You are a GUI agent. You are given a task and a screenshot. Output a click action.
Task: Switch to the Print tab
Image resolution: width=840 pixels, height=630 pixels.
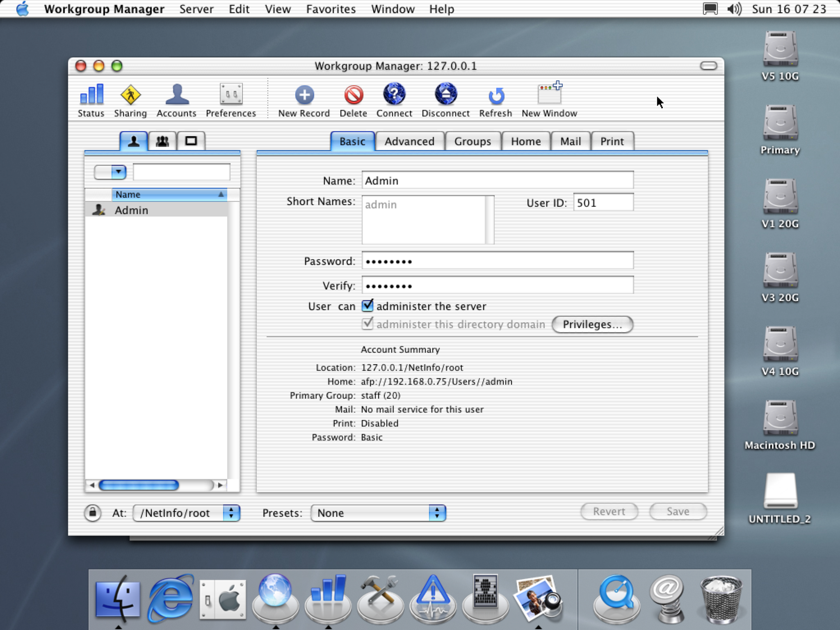tap(612, 142)
